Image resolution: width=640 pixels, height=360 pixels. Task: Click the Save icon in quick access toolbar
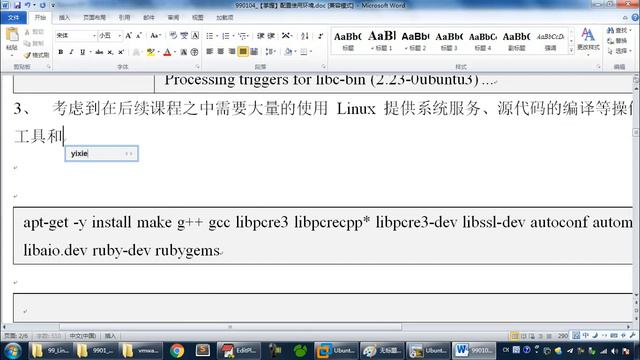point(17,5)
